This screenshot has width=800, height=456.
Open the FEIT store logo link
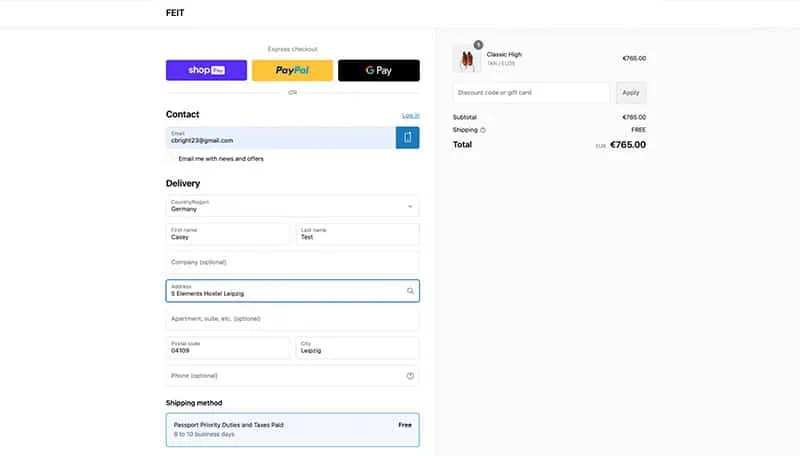[x=175, y=13]
